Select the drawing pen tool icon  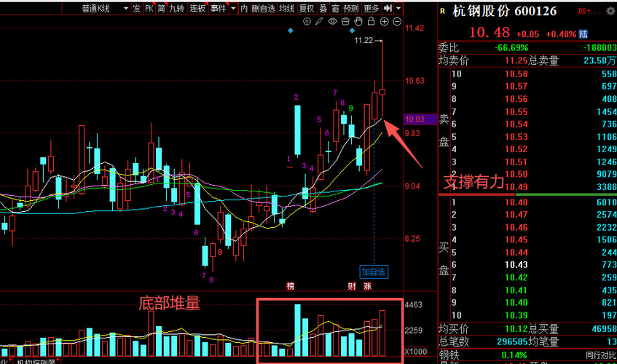click(x=319, y=22)
